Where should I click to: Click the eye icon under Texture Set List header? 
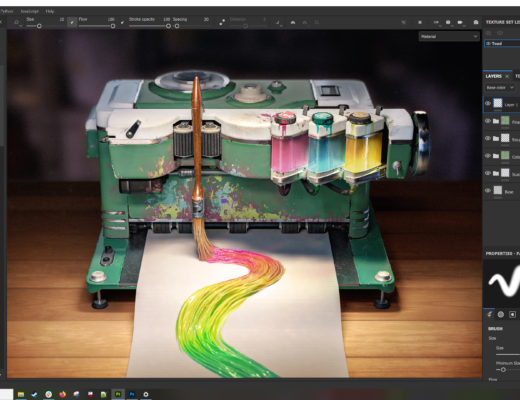coord(500,33)
